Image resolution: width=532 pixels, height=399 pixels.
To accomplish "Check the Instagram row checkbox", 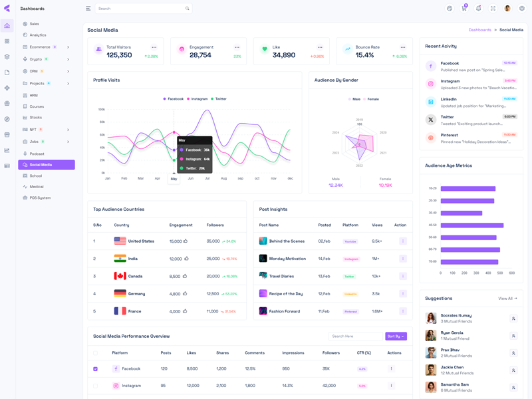I will pos(96,386).
